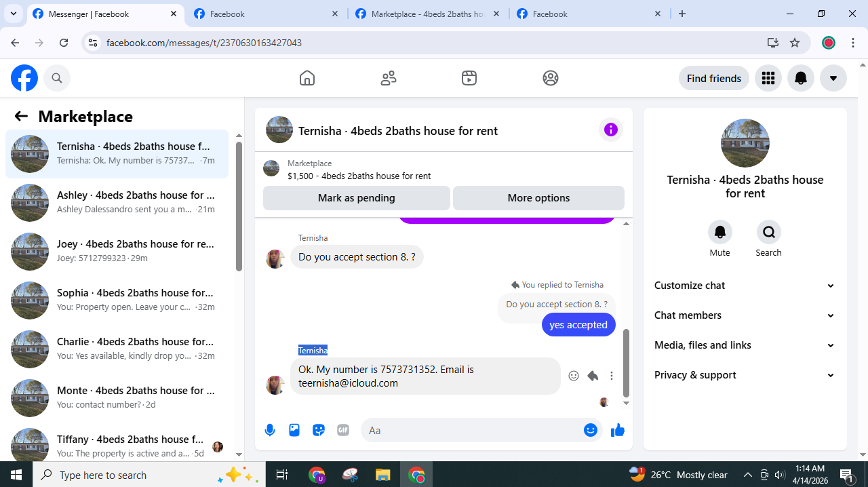Open the Groups icon in top navigation
The image size is (868, 487).
coord(551,78)
